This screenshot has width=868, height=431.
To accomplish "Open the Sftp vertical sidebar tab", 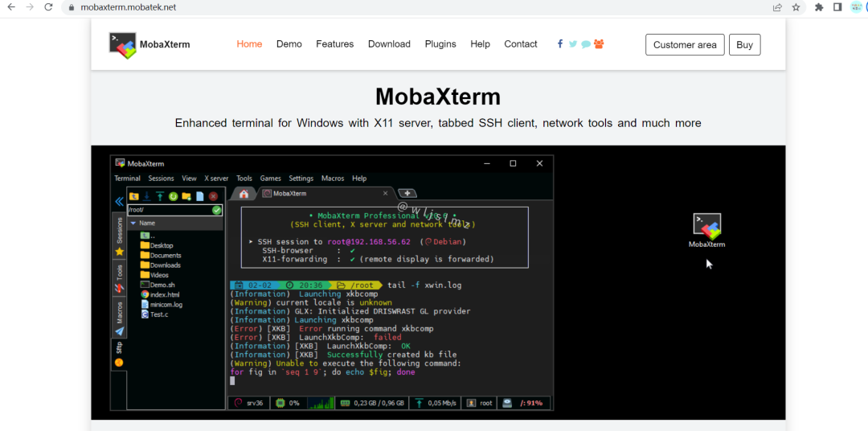I will [x=119, y=355].
